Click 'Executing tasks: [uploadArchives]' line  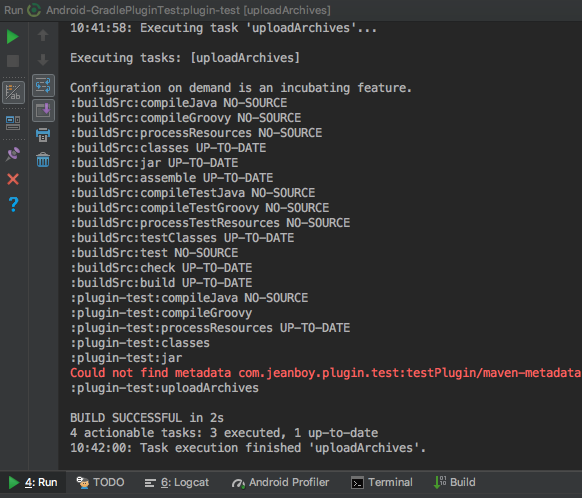click(185, 58)
